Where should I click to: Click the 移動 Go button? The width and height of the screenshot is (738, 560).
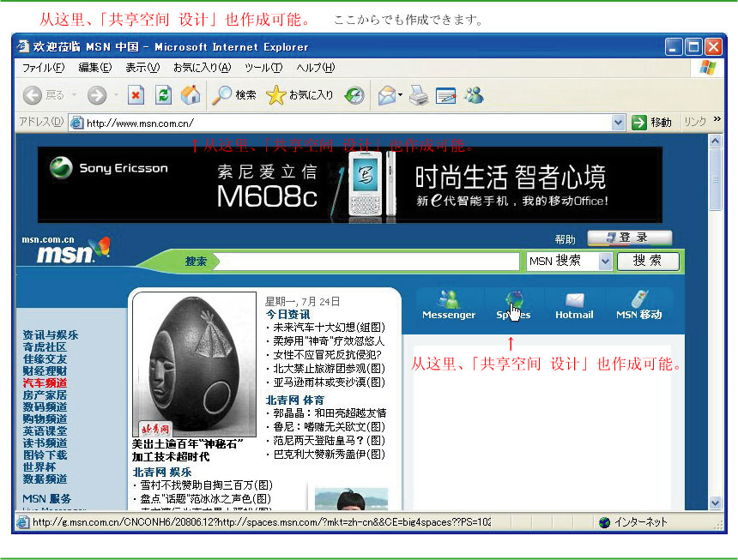click(x=651, y=123)
